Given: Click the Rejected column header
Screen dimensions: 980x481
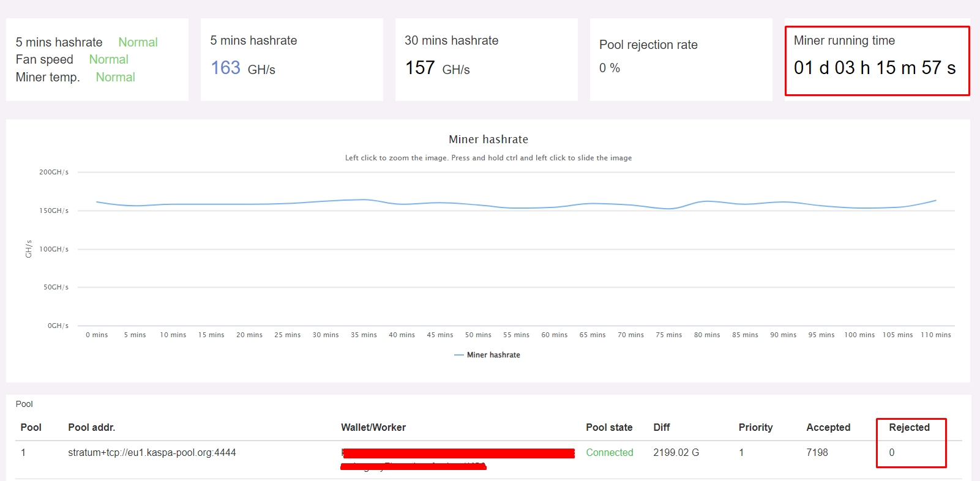Looking at the screenshot, I should (x=909, y=427).
